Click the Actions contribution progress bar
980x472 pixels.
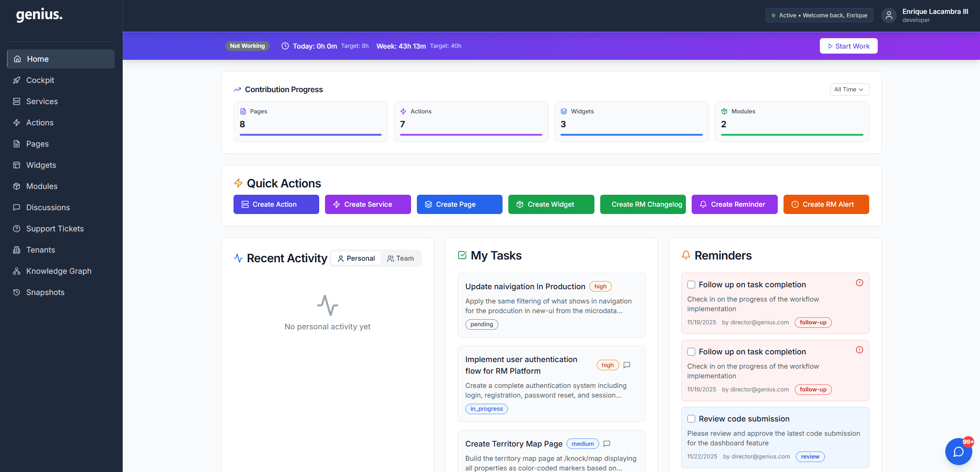click(471, 135)
